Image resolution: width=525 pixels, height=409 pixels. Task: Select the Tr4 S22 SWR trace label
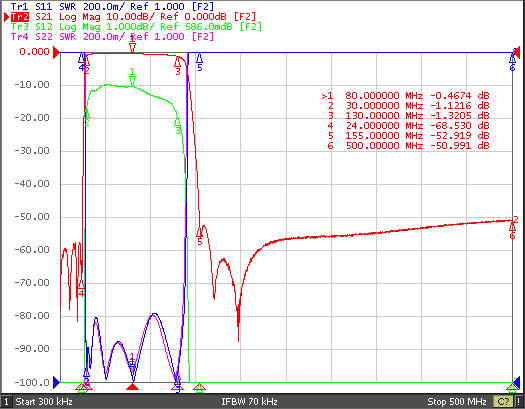coord(112,36)
